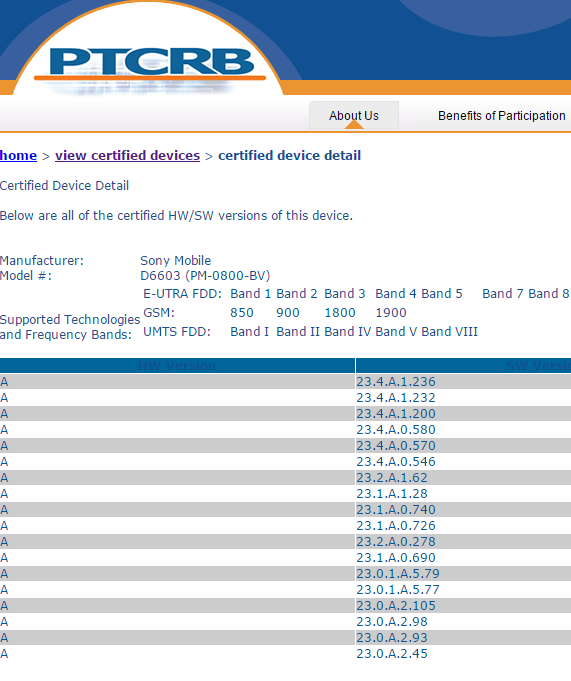Screen dimensions: 571x681
Task: Click the GSM: label
Action: point(159,313)
